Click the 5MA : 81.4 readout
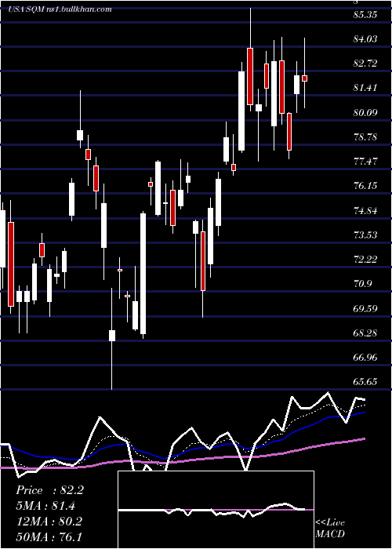Image resolution: width=392 pixels, height=549 pixels. [45, 506]
